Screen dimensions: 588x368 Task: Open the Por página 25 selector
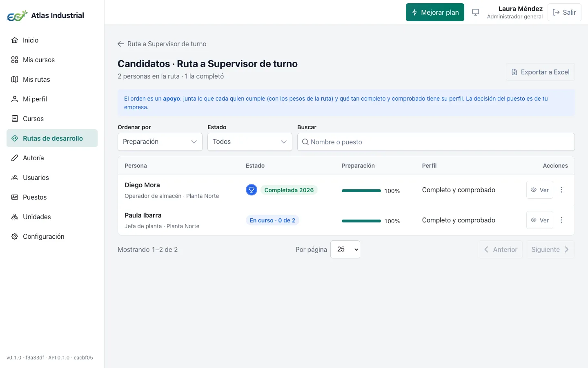pyautogui.click(x=345, y=249)
